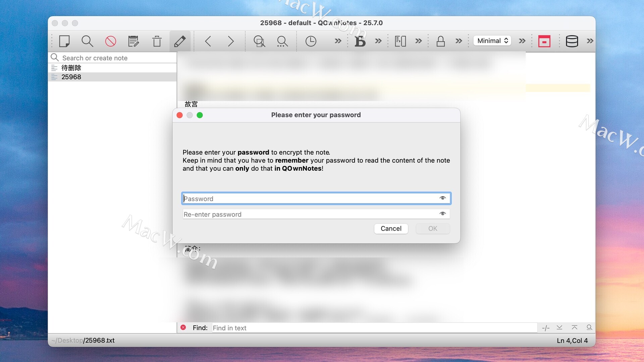
Task: Expand overflow chevron after Bold icon
Action: [x=378, y=41]
